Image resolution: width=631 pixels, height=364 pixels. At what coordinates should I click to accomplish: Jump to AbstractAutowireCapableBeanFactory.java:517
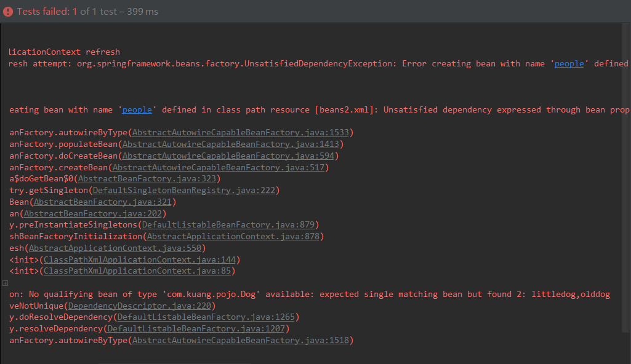pos(219,167)
